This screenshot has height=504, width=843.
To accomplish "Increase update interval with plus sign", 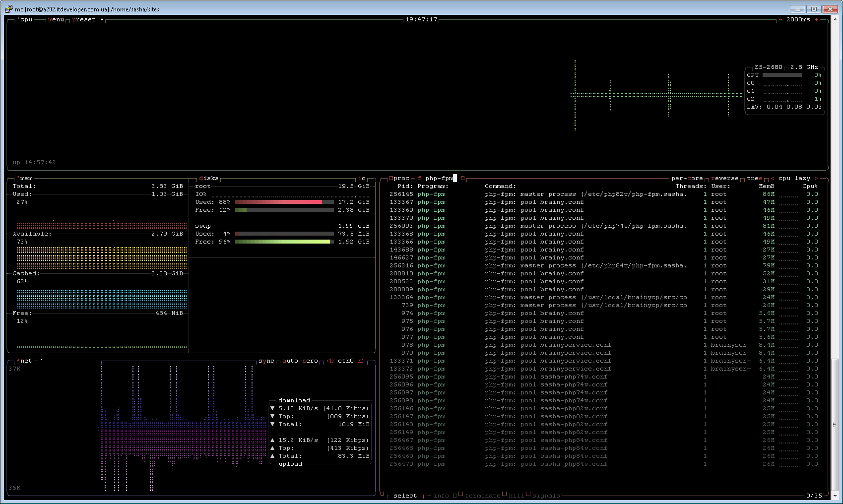I will (x=816, y=20).
